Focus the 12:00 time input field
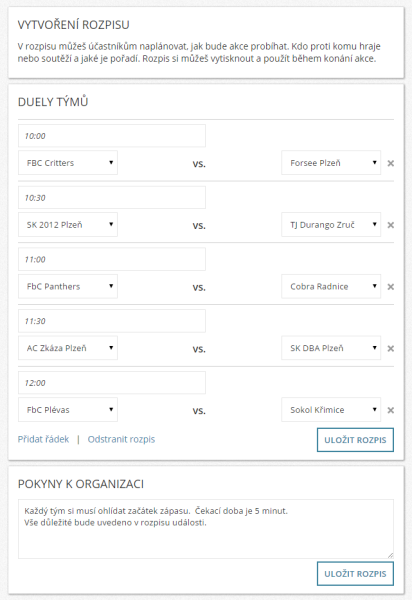This screenshot has width=412, height=600. tap(112, 383)
